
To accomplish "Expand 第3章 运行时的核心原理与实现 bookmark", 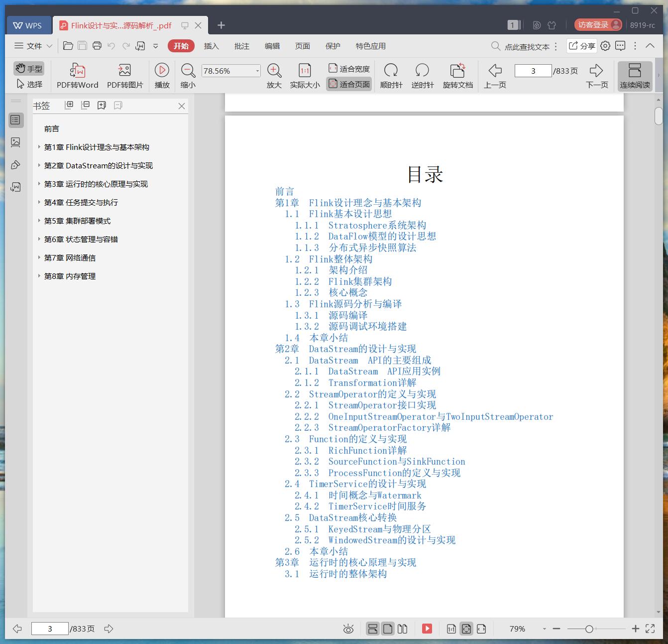I will [x=39, y=184].
